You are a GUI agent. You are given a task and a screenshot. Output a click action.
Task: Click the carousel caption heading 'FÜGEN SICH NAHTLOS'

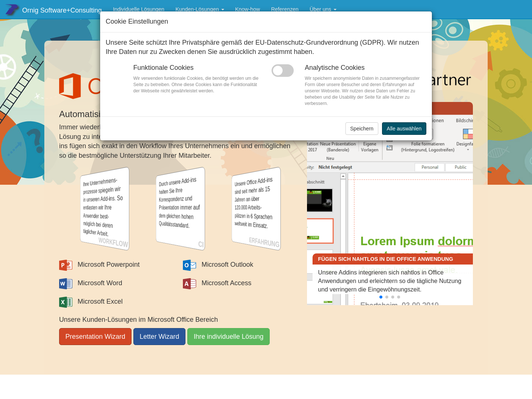(385, 259)
